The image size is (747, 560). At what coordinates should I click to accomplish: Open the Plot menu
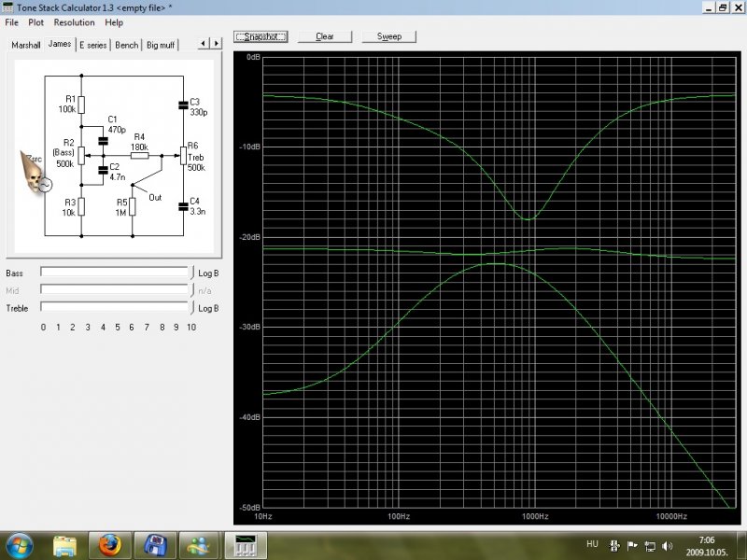point(35,22)
